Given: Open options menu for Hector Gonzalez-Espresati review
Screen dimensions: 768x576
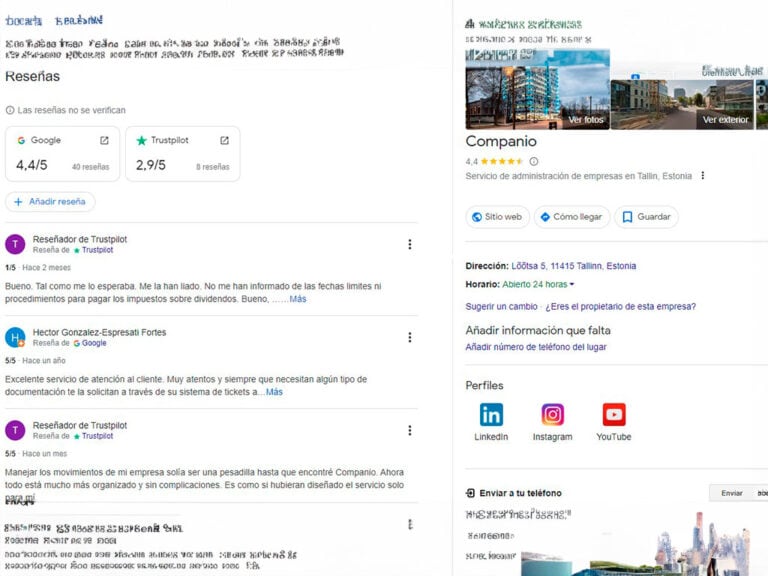Looking at the screenshot, I should (409, 337).
